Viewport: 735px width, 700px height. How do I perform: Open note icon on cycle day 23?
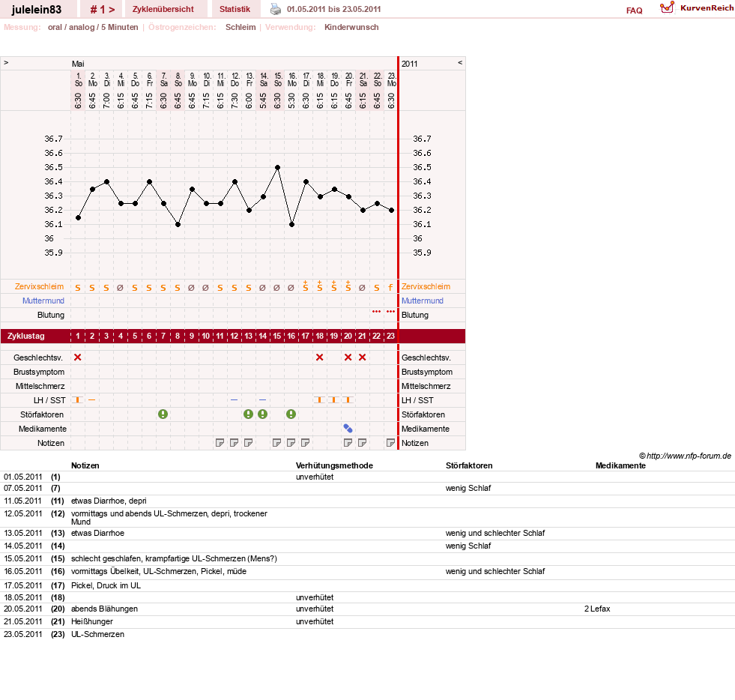[x=390, y=443]
